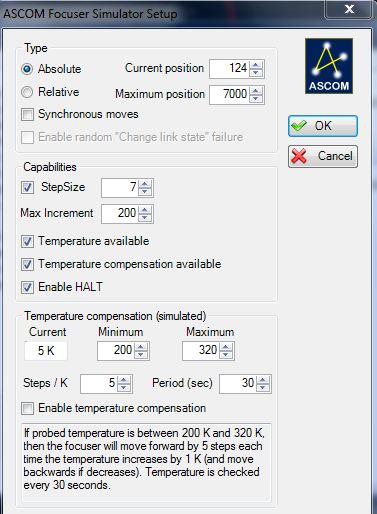The image size is (377, 514).
Task: Increase Current position with up arrow
Action: 256,65
